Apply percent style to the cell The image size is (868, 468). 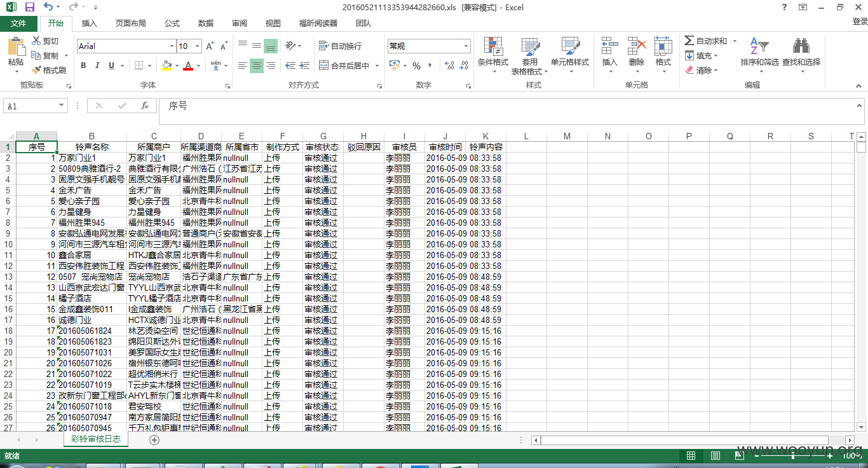tap(416, 65)
